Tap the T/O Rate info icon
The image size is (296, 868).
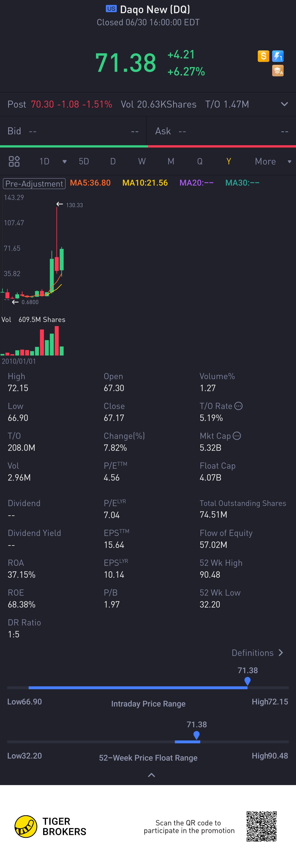tap(238, 406)
